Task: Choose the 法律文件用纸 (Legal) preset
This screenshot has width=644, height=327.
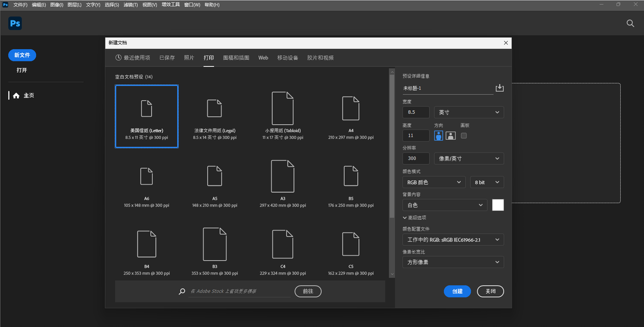Action: [215, 117]
